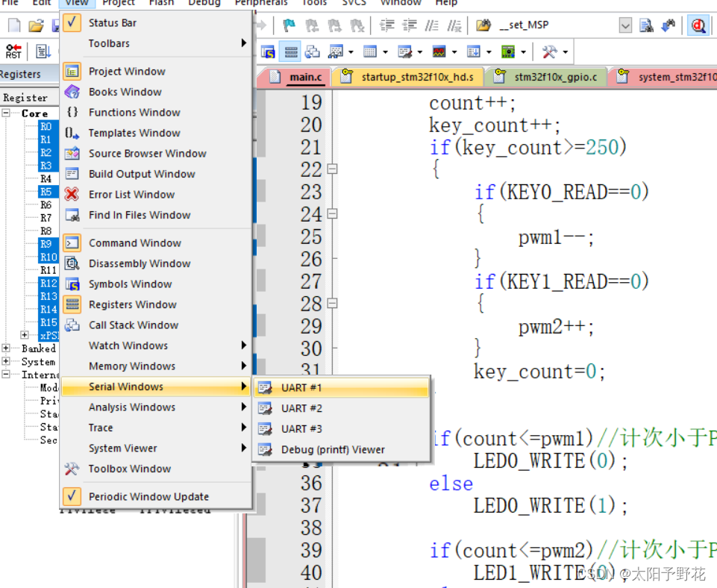Viewport: 717px width, 588px height.
Task: Select UART #2 serial window
Action: click(342, 408)
